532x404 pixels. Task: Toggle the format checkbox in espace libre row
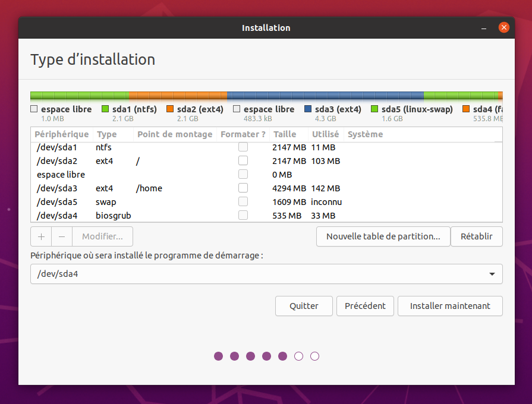tap(243, 174)
